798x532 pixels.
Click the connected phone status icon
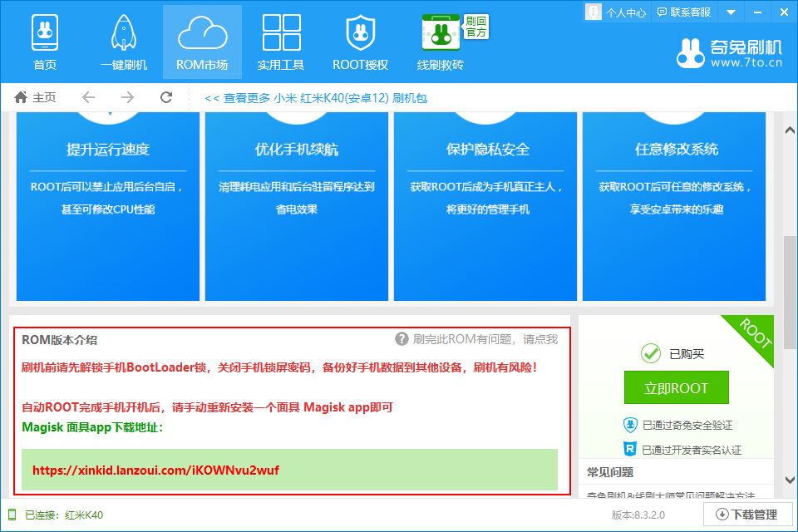coord(12,515)
